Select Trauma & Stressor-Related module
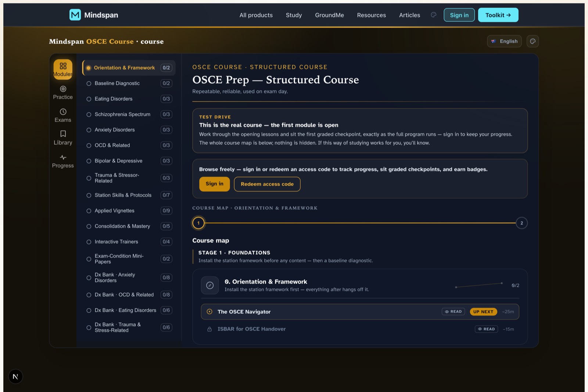This screenshot has width=588, height=392. 129,178
